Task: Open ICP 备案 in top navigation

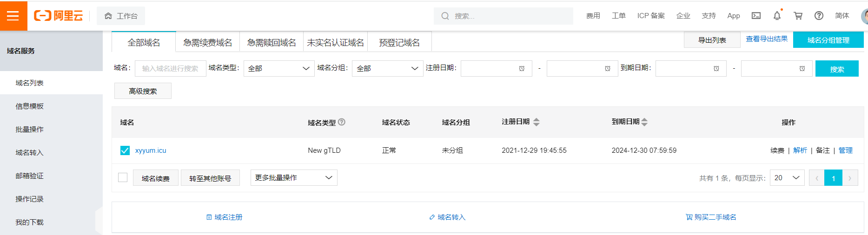Action: click(651, 16)
